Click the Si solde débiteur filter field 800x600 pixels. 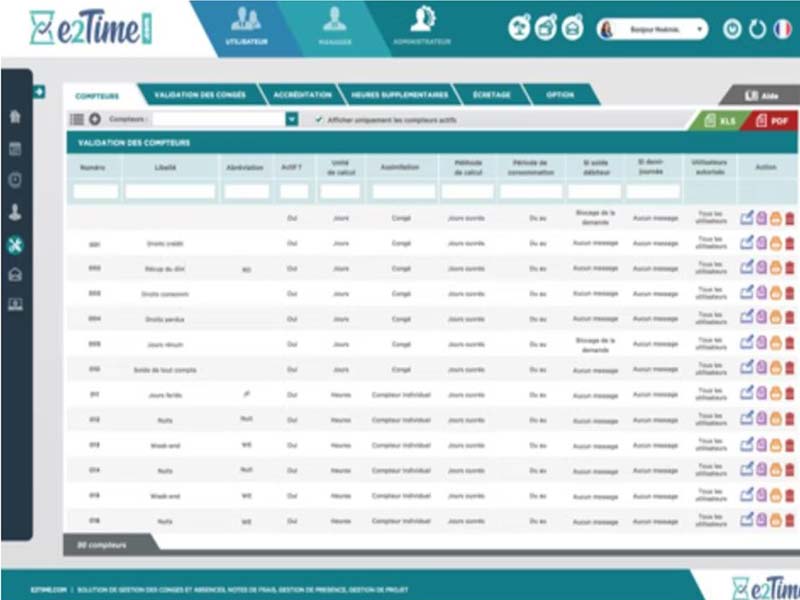(594, 191)
